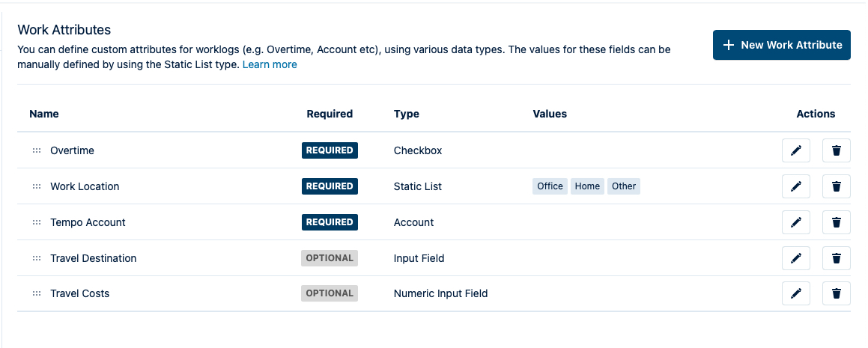Click the Home value tag
Image resolution: width=868 pixels, height=348 pixels.
click(x=587, y=186)
